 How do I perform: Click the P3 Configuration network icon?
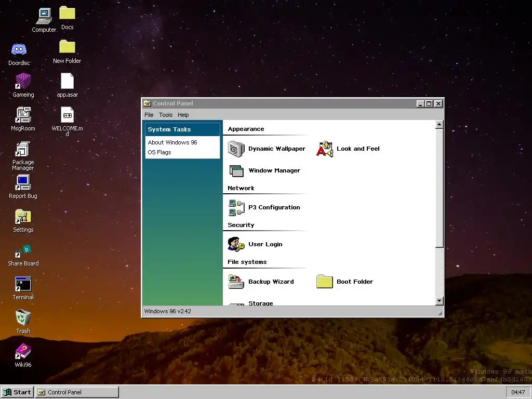coord(236,208)
